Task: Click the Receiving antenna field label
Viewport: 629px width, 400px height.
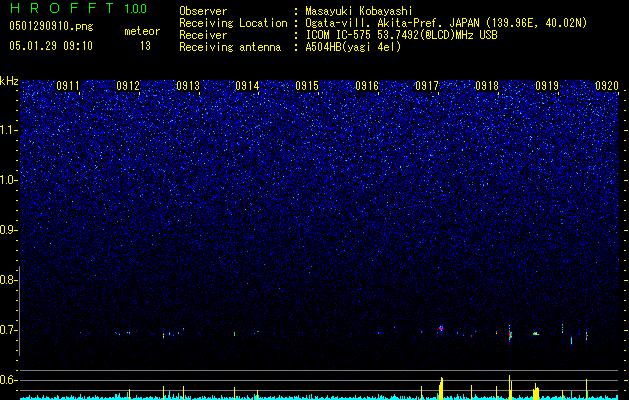Action: (230, 47)
